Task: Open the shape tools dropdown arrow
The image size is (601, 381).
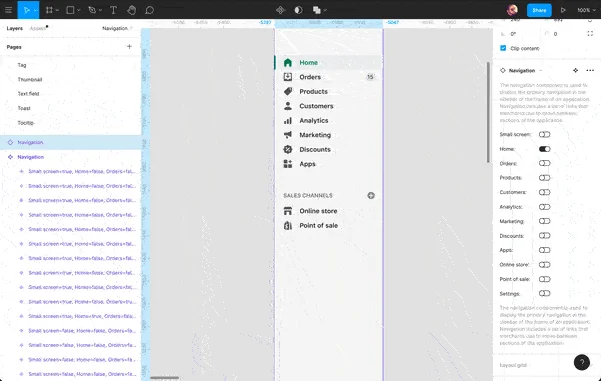Action: pos(79,10)
